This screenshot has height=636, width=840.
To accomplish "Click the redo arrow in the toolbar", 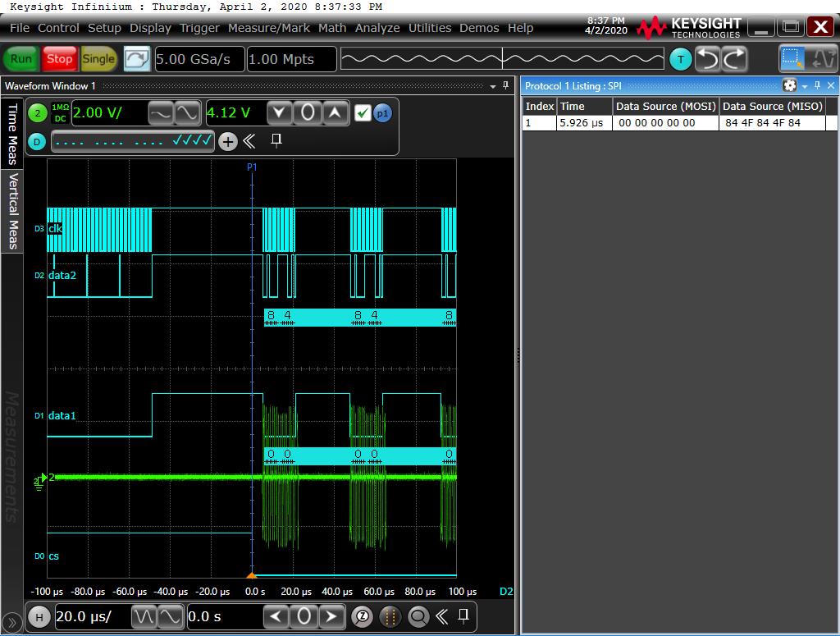I will pyautogui.click(x=734, y=59).
